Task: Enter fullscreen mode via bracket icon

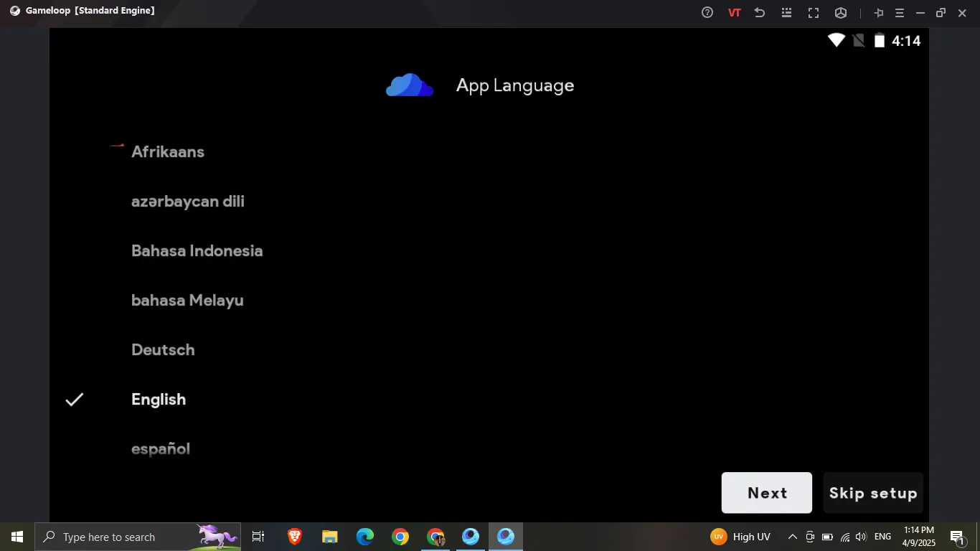Action: (814, 12)
